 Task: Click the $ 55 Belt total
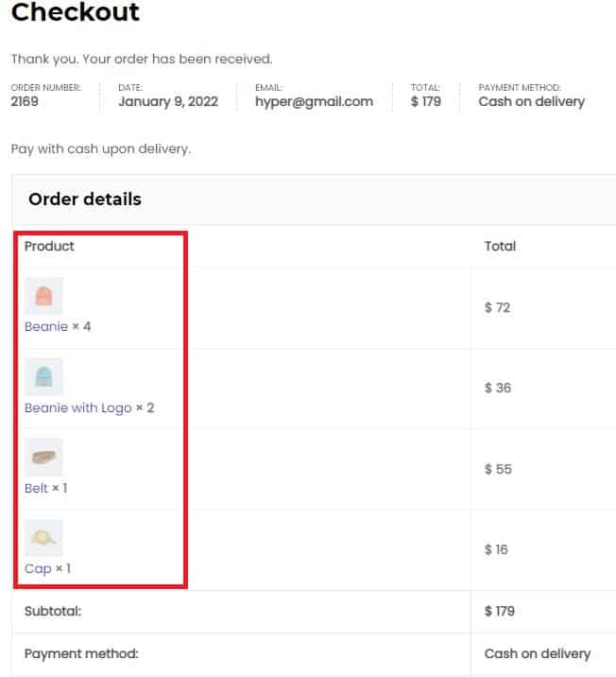click(498, 469)
